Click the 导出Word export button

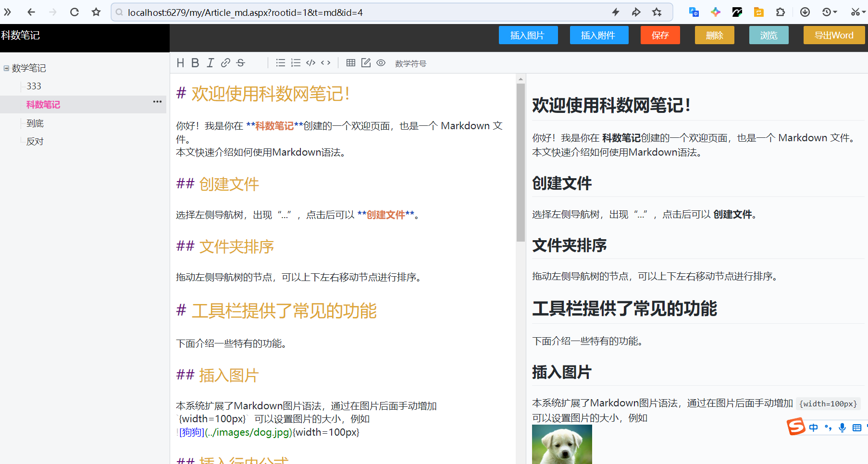tap(834, 35)
